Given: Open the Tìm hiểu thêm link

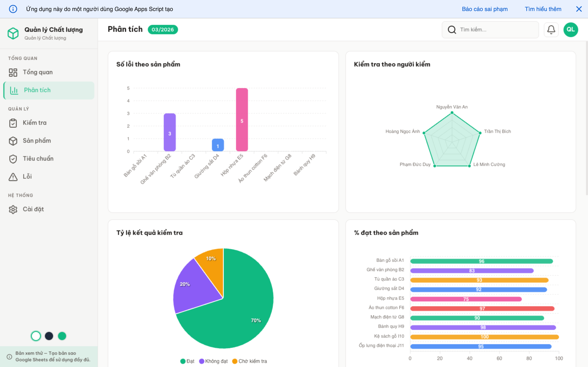Looking at the screenshot, I should (543, 9).
